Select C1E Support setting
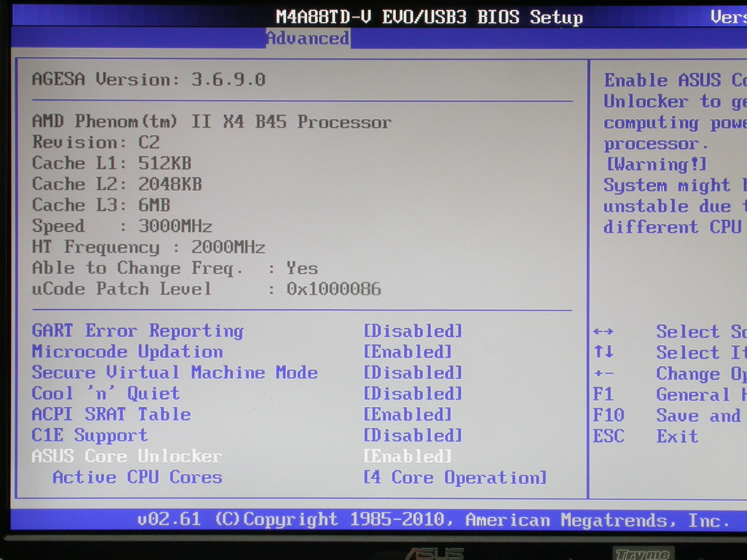747x560 pixels. point(90,435)
